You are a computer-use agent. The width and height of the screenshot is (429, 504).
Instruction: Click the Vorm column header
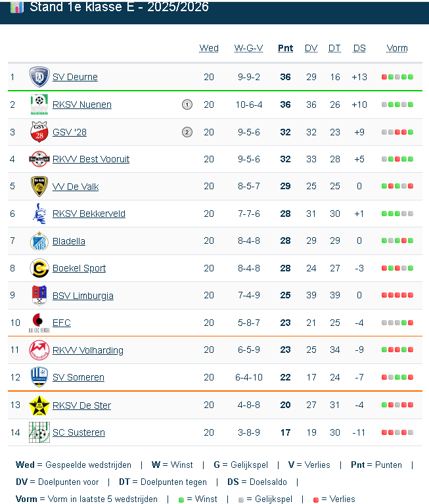[397, 48]
